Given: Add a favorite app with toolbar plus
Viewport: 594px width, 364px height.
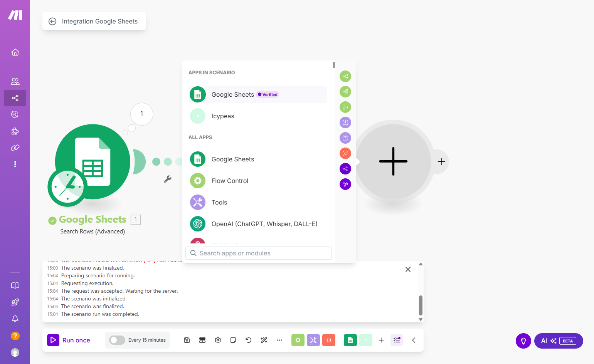Looking at the screenshot, I should (x=381, y=340).
